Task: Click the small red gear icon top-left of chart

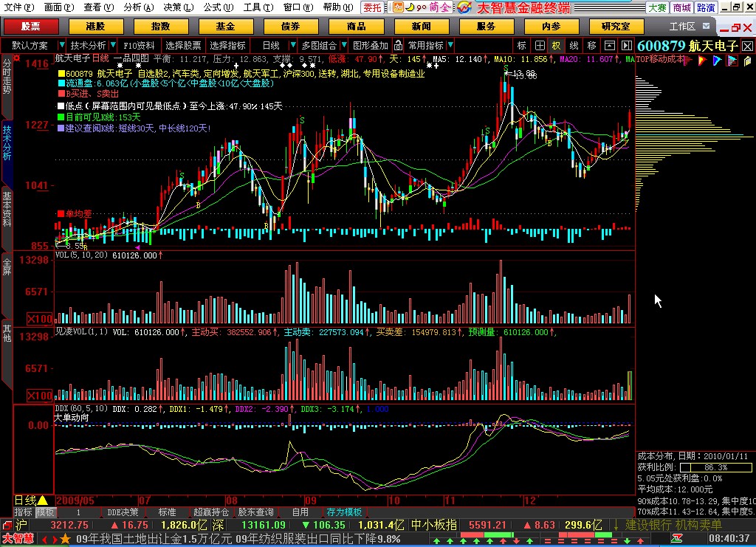Action: click(x=17, y=58)
